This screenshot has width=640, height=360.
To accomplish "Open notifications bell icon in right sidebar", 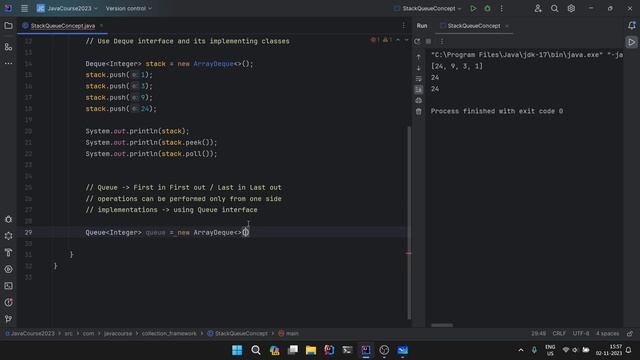I will click(631, 26).
